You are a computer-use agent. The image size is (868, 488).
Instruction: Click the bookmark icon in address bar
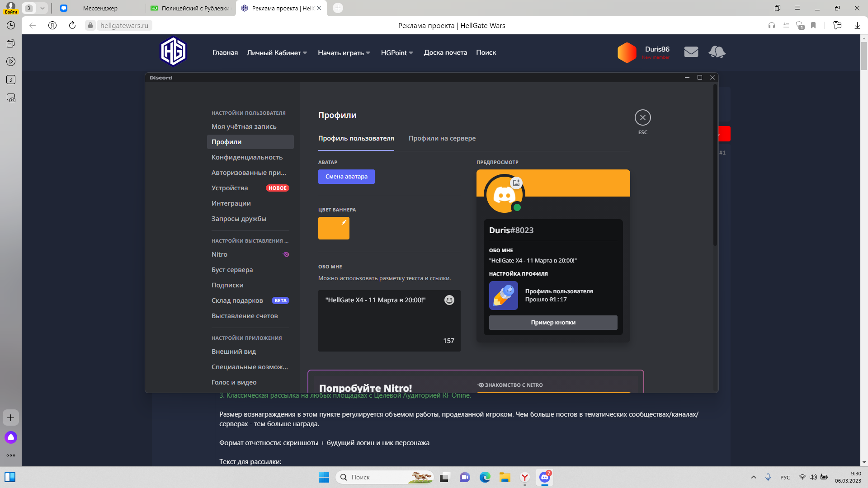pyautogui.click(x=813, y=25)
